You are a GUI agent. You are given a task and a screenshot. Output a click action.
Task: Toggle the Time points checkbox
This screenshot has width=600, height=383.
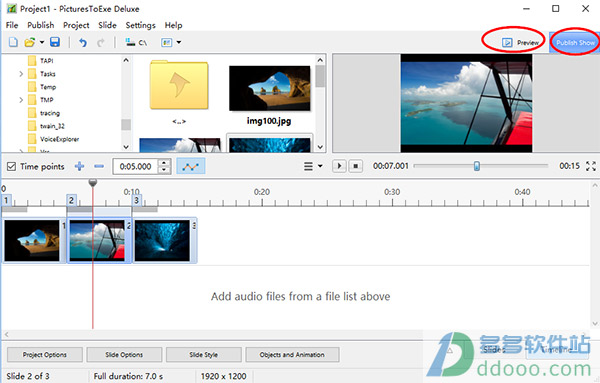point(11,166)
